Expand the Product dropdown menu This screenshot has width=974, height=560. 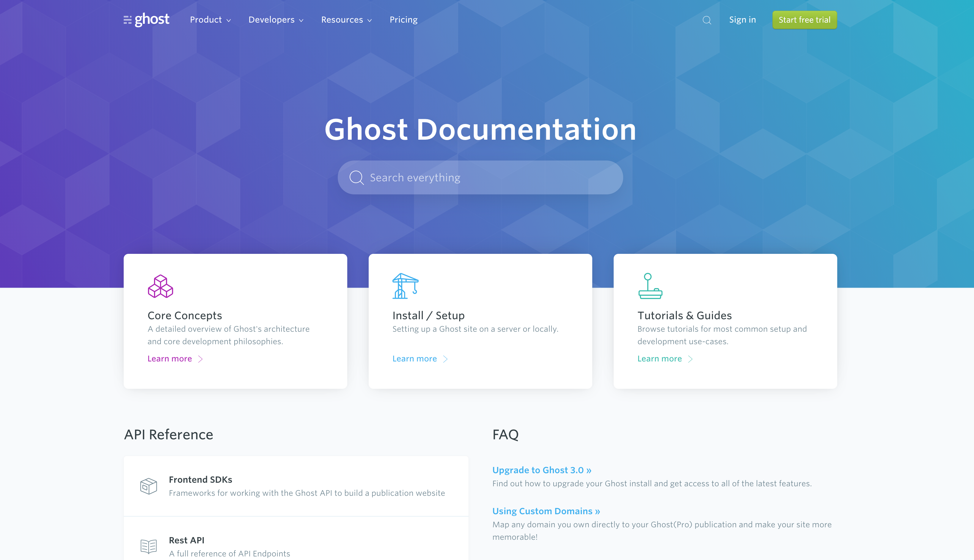pos(210,20)
